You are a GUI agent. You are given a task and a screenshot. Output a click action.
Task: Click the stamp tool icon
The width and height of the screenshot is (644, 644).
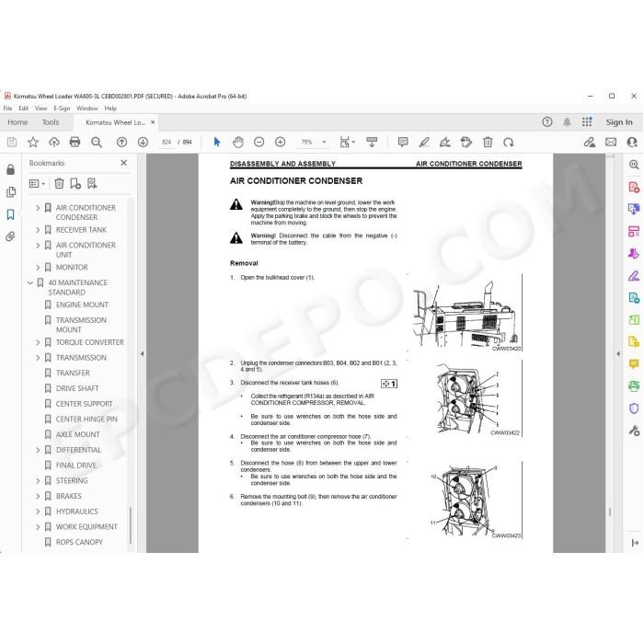click(466, 142)
